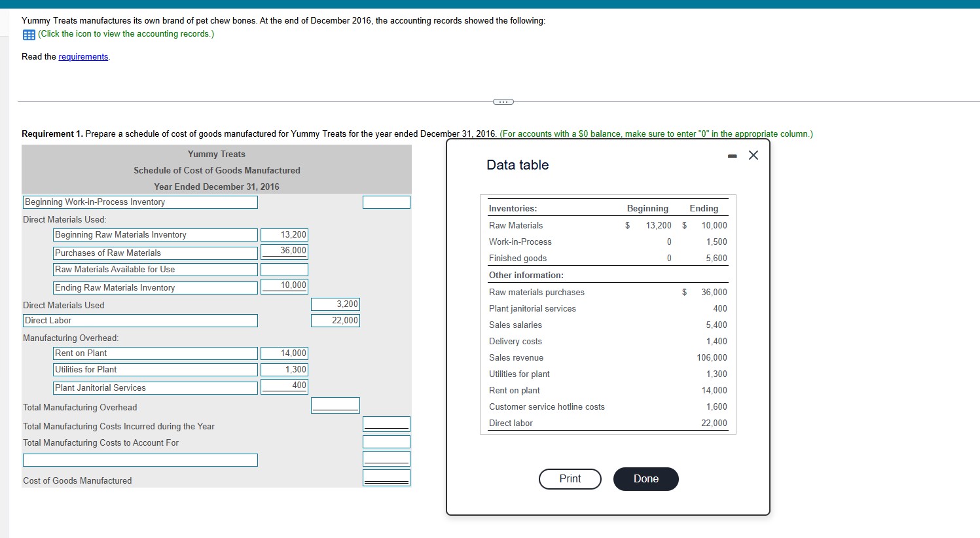Click Total Manufacturing Costs to Account For box
The width and height of the screenshot is (980, 538).
click(387, 442)
